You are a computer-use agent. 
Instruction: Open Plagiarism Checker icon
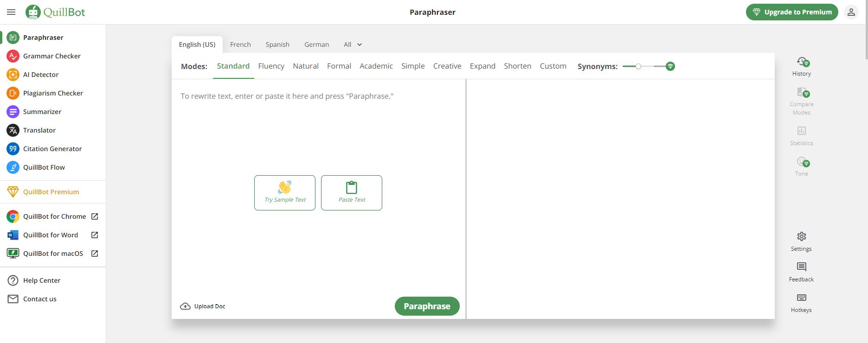click(x=13, y=93)
